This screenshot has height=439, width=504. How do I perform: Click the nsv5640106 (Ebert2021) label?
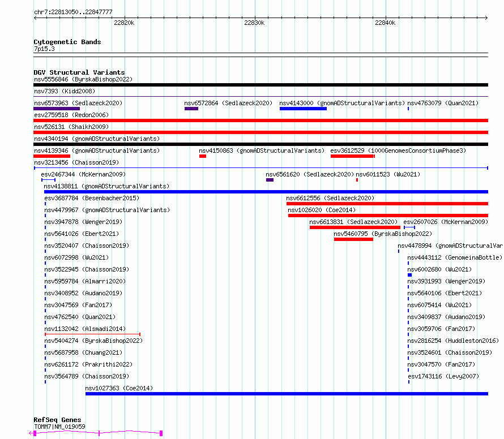[445, 293]
